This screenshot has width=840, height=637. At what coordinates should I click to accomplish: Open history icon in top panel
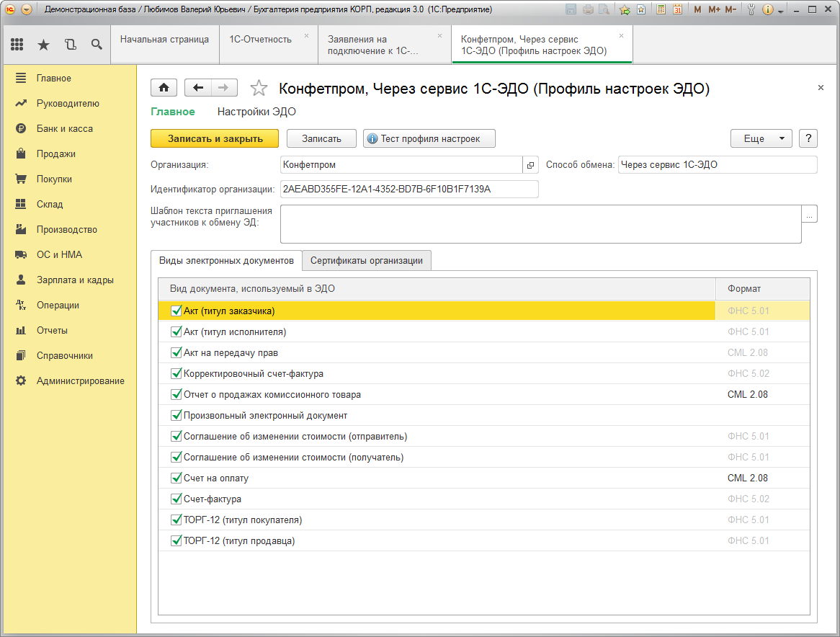(70, 45)
